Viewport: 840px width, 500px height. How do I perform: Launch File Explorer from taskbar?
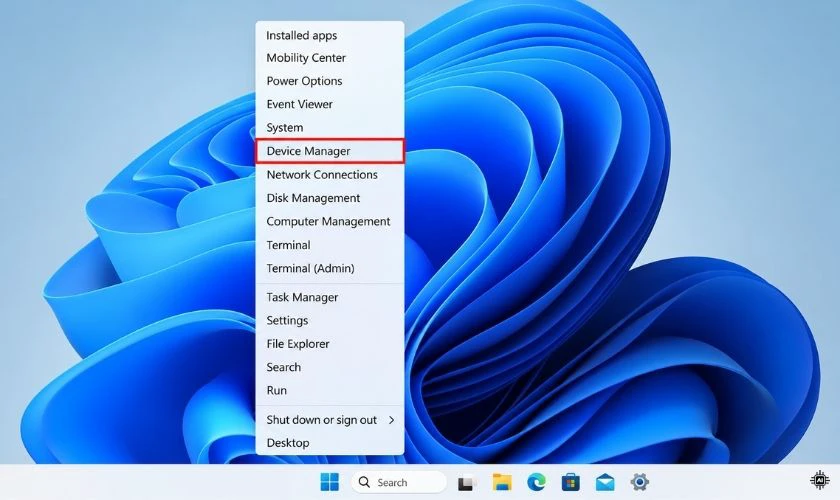coord(501,482)
